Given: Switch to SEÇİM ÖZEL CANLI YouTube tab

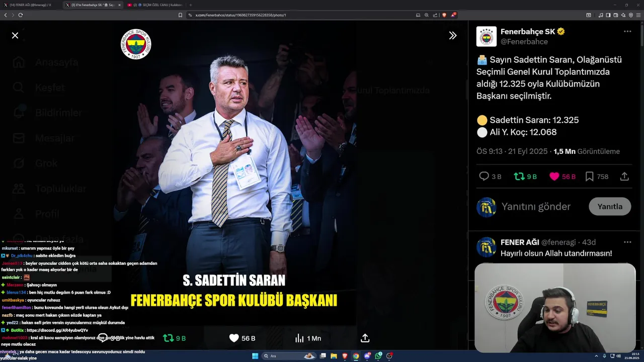Looking at the screenshot, I should click(154, 5).
